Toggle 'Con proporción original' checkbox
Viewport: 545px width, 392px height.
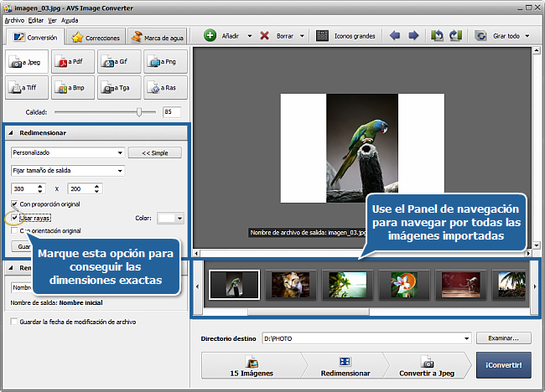pos(15,204)
